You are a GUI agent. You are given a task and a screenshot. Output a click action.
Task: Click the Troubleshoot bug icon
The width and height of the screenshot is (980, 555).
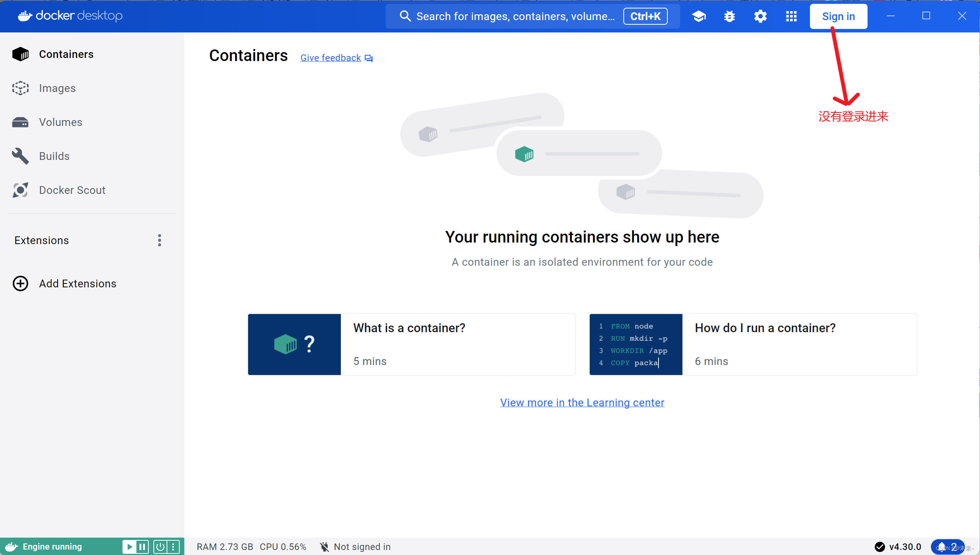729,16
